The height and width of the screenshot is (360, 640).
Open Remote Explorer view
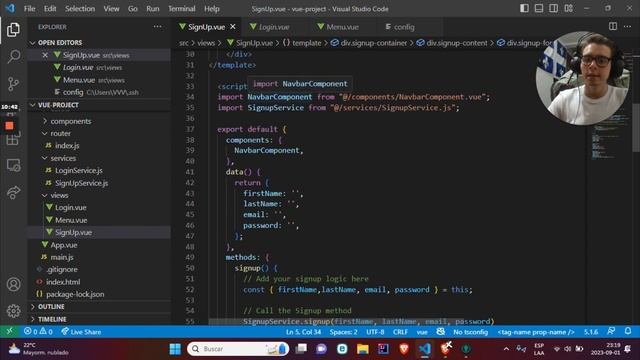13,165
